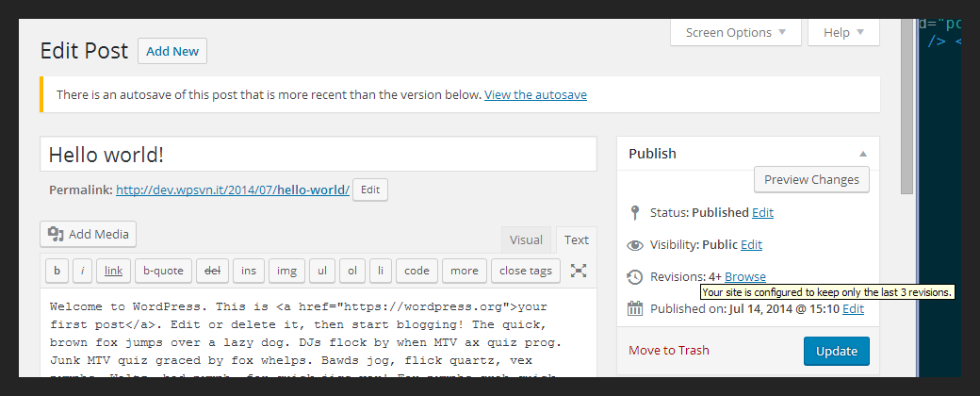The height and width of the screenshot is (396, 980).
Task: Click the Status pin icon
Action: coord(635,213)
